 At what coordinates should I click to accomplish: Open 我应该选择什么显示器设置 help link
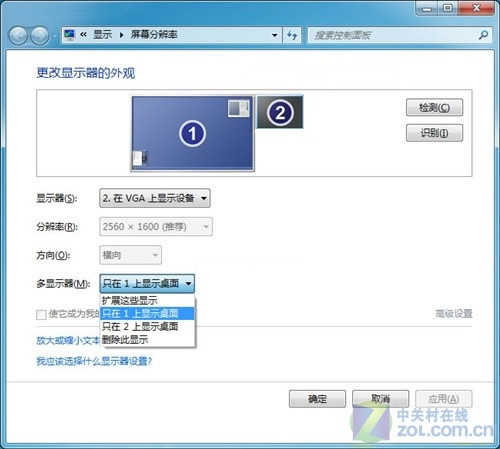click(94, 361)
